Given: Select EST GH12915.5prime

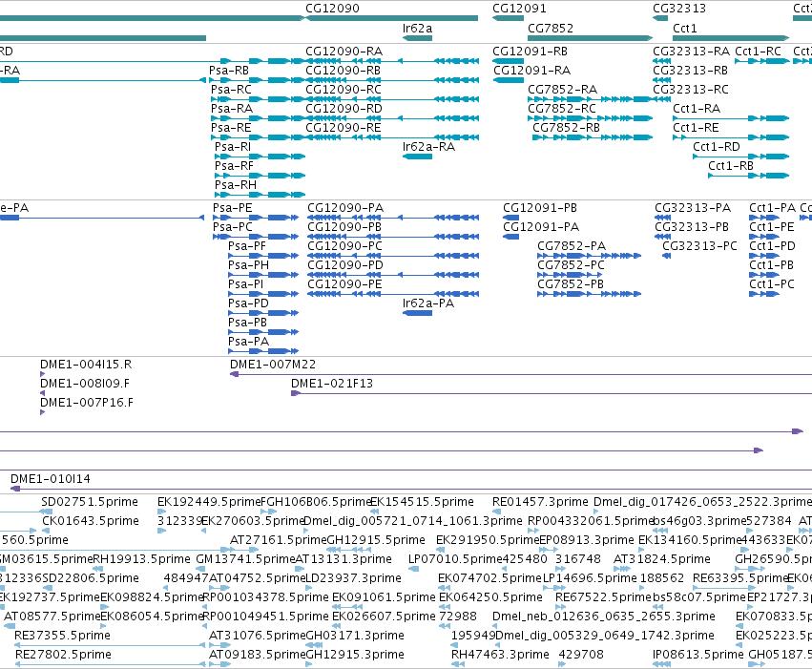Looking at the screenshot, I should pos(376,540).
